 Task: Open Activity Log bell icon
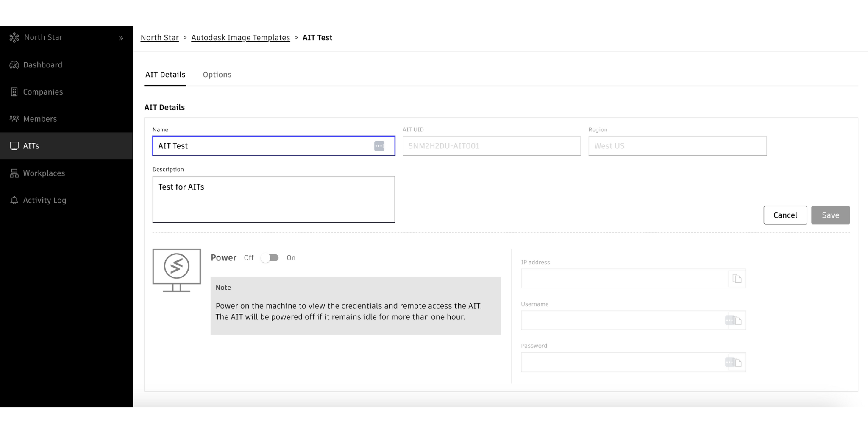(x=14, y=200)
